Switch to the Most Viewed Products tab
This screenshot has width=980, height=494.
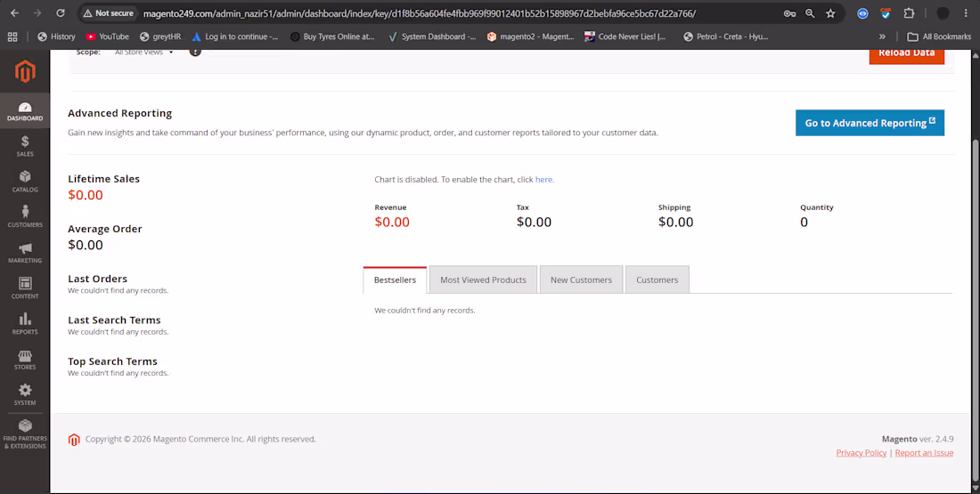click(483, 279)
